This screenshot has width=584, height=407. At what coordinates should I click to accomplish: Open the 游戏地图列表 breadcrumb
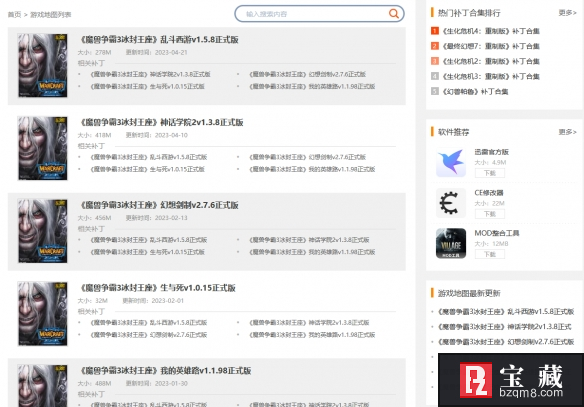[x=50, y=15]
